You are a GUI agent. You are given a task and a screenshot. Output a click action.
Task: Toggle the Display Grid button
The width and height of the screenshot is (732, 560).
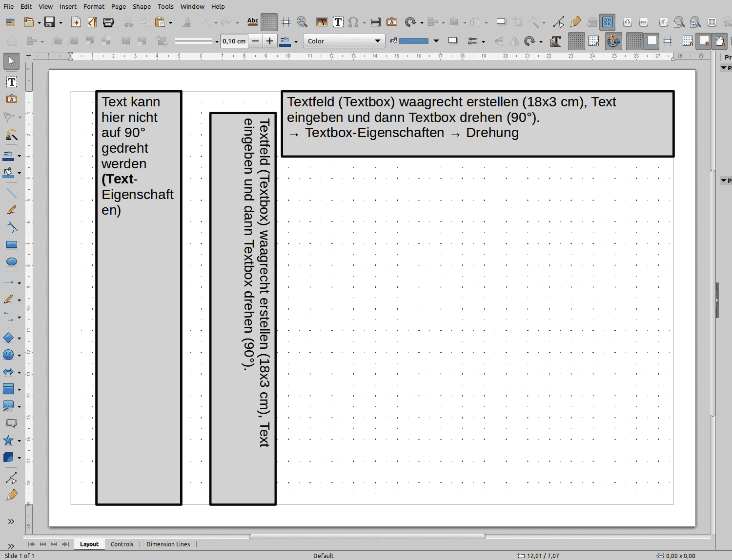click(269, 22)
